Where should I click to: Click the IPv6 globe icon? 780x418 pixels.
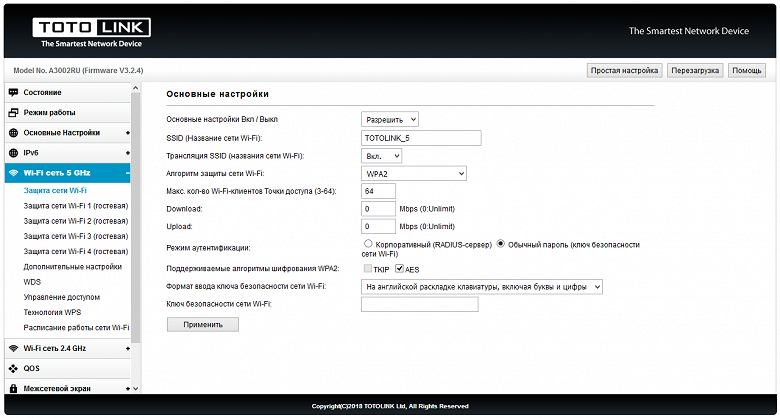click(x=13, y=153)
